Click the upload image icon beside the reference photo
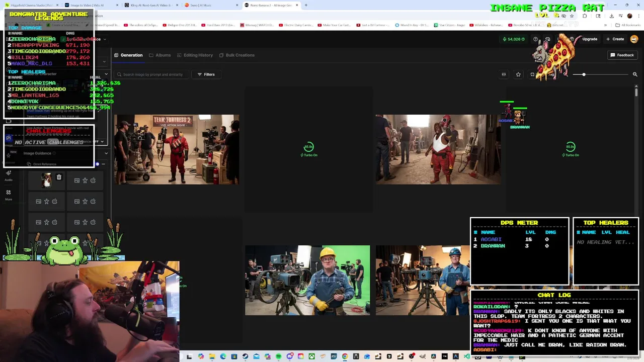Image resolution: width=644 pixels, height=362 pixels. (77, 180)
